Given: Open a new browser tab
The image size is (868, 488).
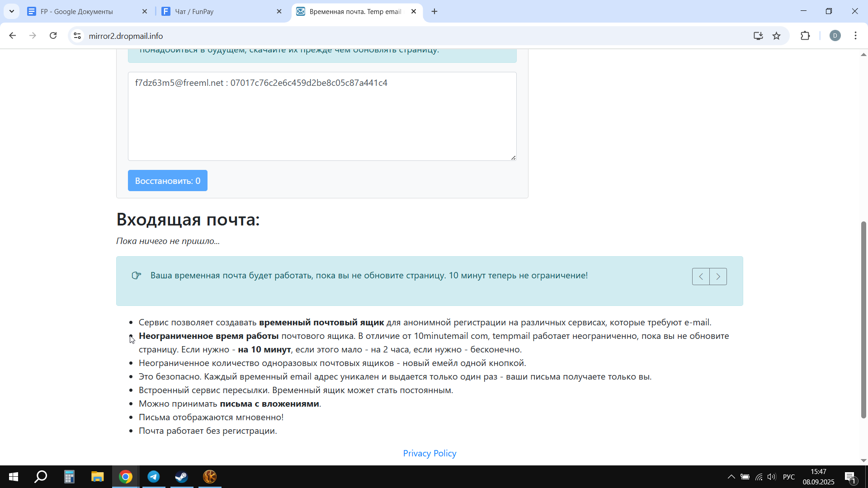Looking at the screenshot, I should click(x=434, y=11).
